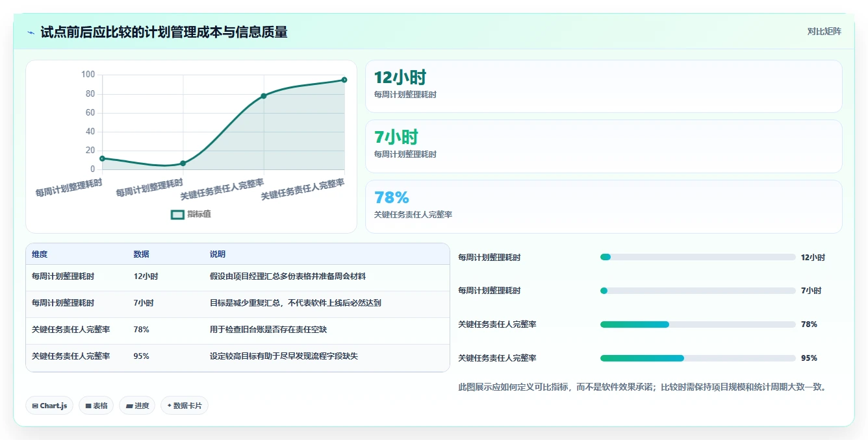The height and width of the screenshot is (440, 868).
Task: Click the 对比矩阵 label in the header
Action: pos(824,31)
